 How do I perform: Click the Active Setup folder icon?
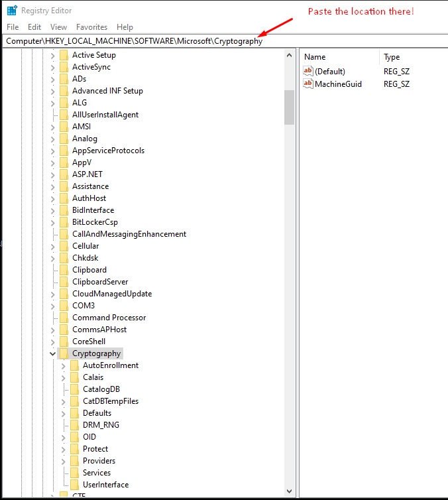click(x=64, y=55)
